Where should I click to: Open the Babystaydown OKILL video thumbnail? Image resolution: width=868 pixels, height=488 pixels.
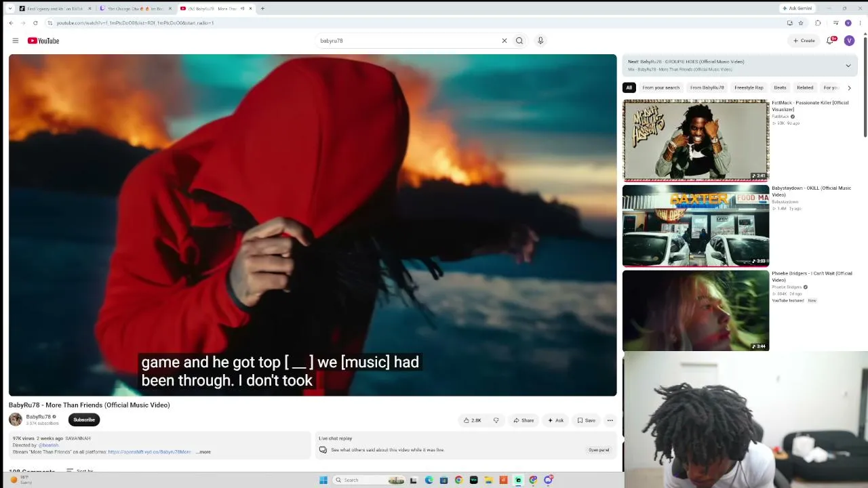(x=696, y=226)
